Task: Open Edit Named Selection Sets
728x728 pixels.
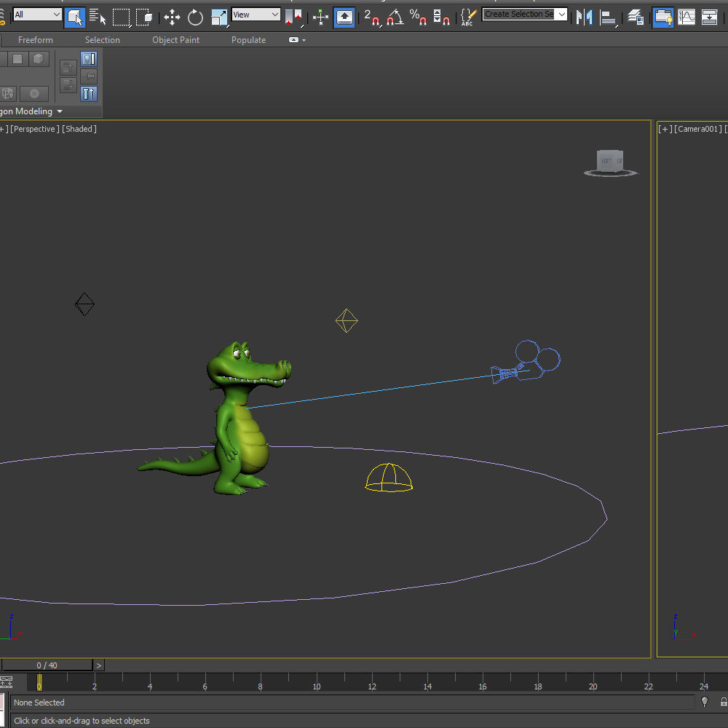Action: [469, 17]
